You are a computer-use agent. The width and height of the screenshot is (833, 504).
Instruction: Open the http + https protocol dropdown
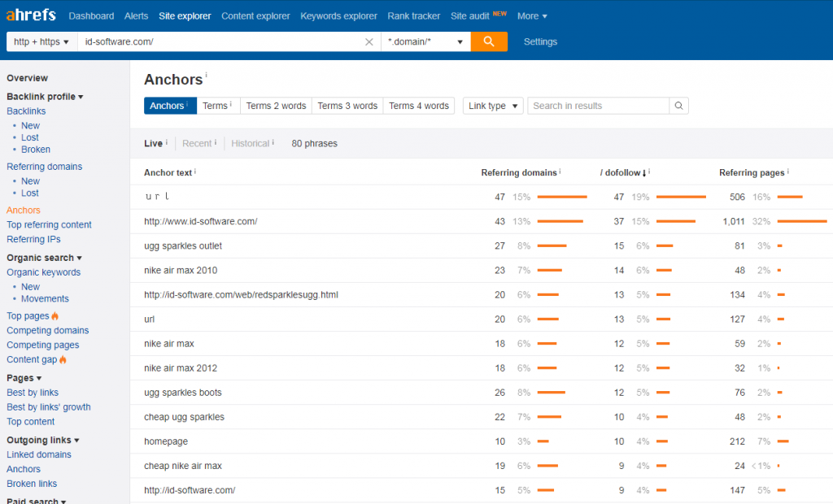click(42, 41)
